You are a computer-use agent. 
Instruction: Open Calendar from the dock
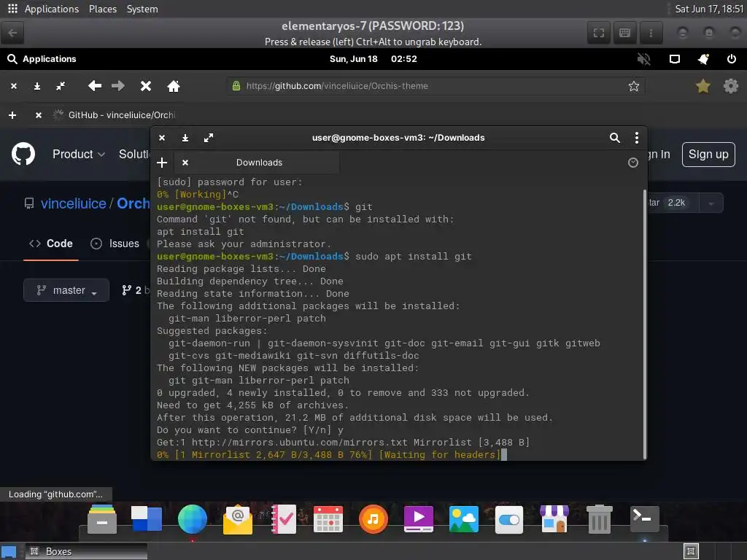(328, 519)
